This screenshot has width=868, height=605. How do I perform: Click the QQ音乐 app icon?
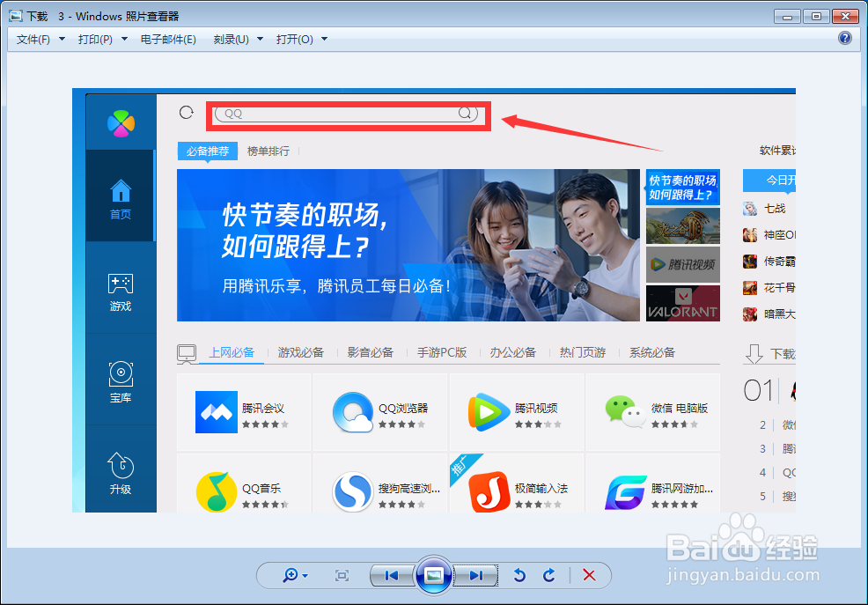217,492
